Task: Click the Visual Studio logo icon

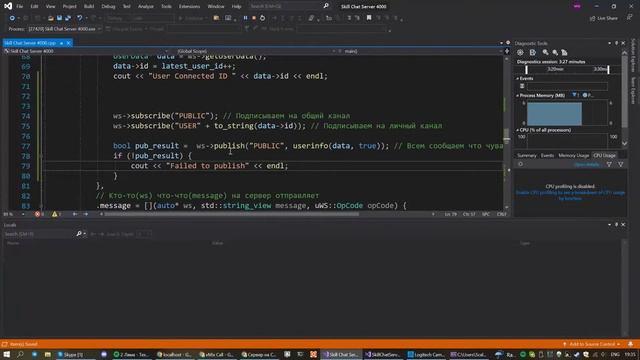Action: (x=8, y=6)
